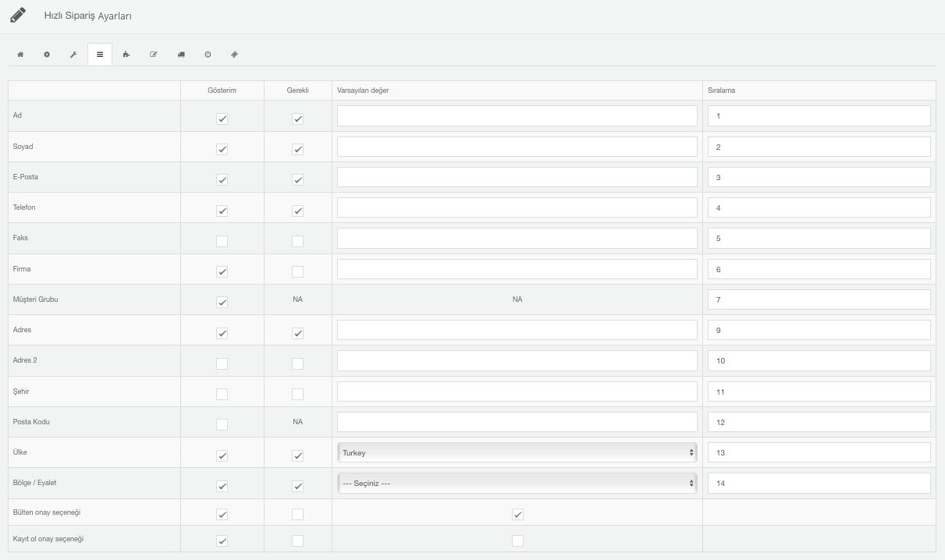Open the Ülke dropdown showing Turkey
This screenshot has height=560, width=945.
(x=517, y=452)
